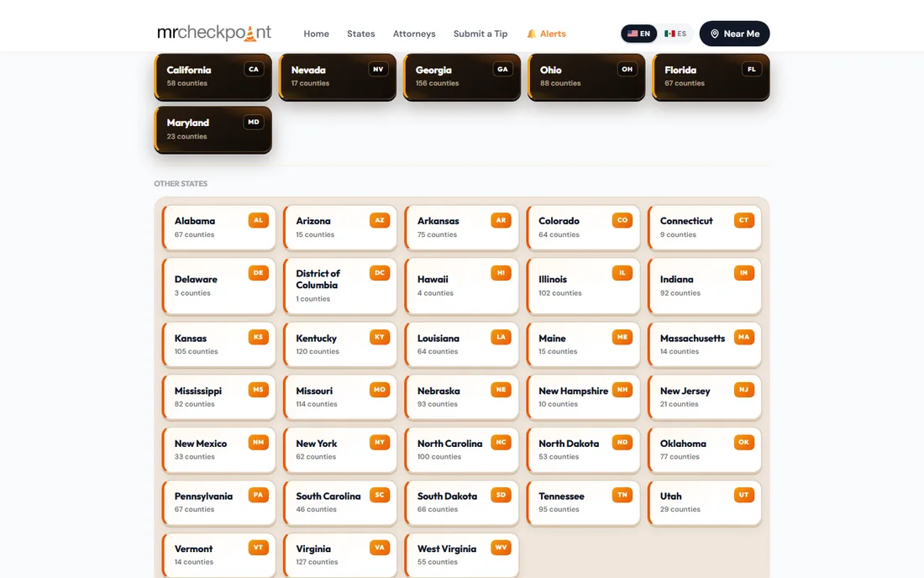Choose the Indiana card
924x578 pixels.
pos(704,286)
